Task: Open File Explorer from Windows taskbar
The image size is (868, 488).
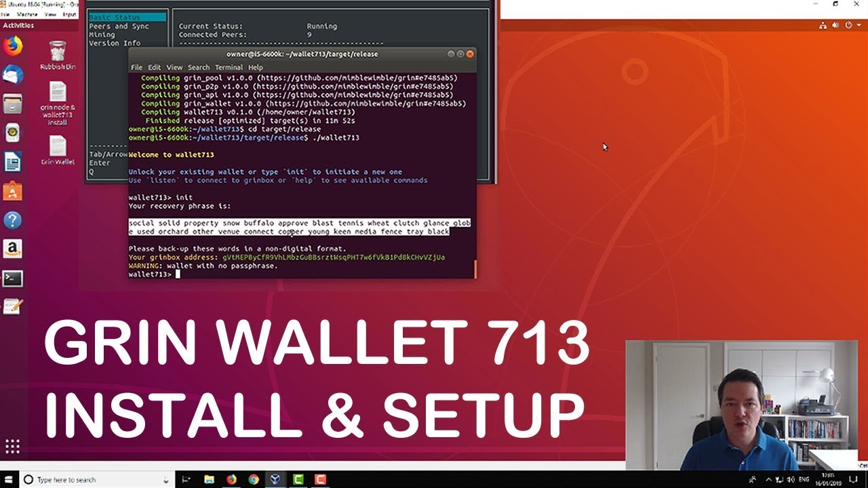Action: pyautogui.click(x=209, y=480)
